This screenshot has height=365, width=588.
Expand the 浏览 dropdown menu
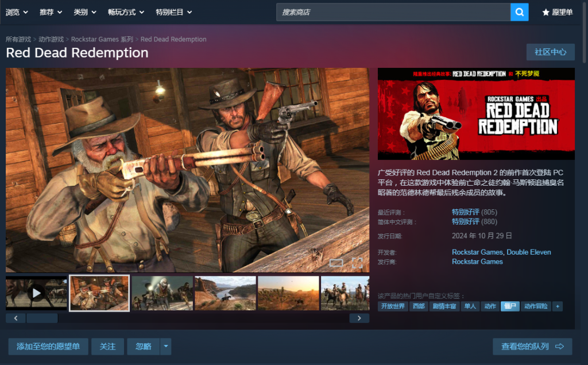coord(17,12)
